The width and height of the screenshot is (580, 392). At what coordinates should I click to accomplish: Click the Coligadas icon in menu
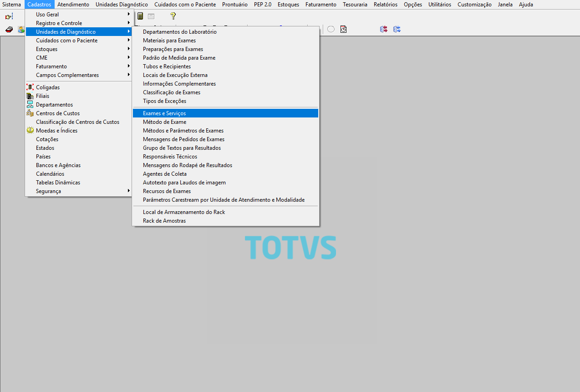point(30,87)
